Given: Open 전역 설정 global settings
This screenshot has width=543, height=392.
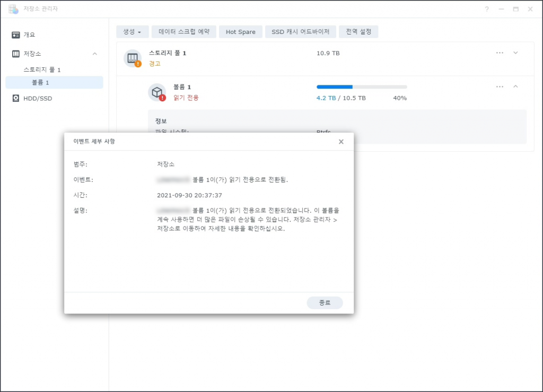Looking at the screenshot, I should 358,32.
